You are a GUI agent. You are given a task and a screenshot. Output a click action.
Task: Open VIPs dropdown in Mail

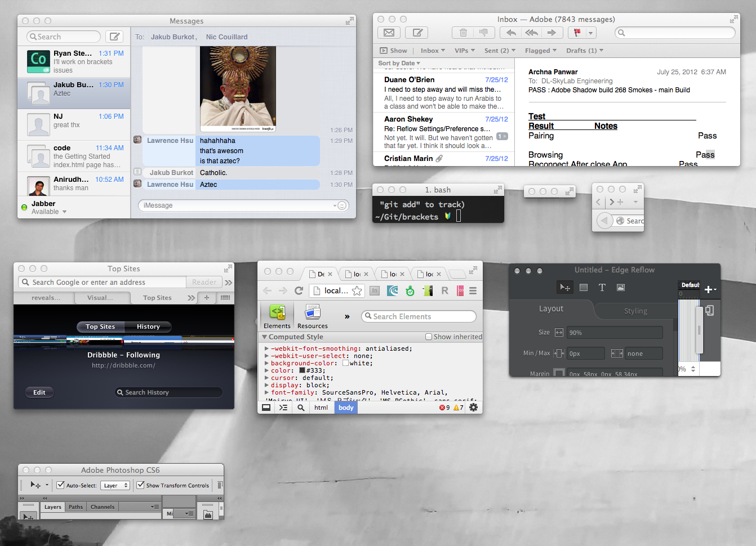[x=465, y=50]
